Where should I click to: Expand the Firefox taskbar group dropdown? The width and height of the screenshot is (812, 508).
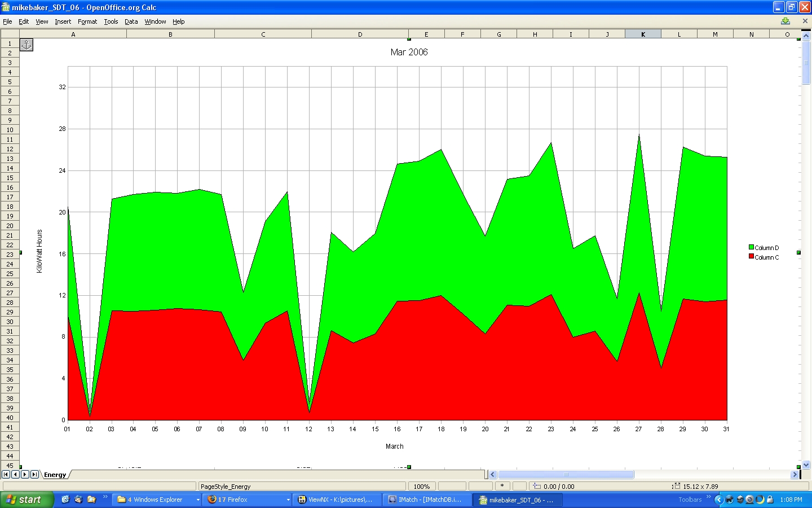pos(288,500)
